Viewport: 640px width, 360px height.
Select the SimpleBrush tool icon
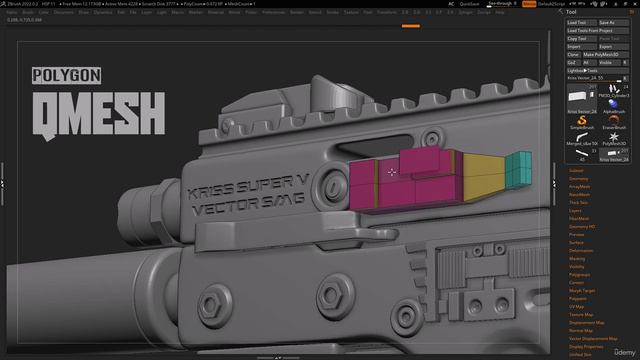(x=582, y=122)
